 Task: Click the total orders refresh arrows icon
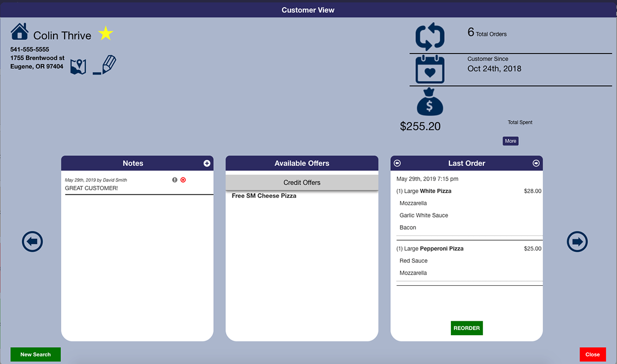(430, 36)
